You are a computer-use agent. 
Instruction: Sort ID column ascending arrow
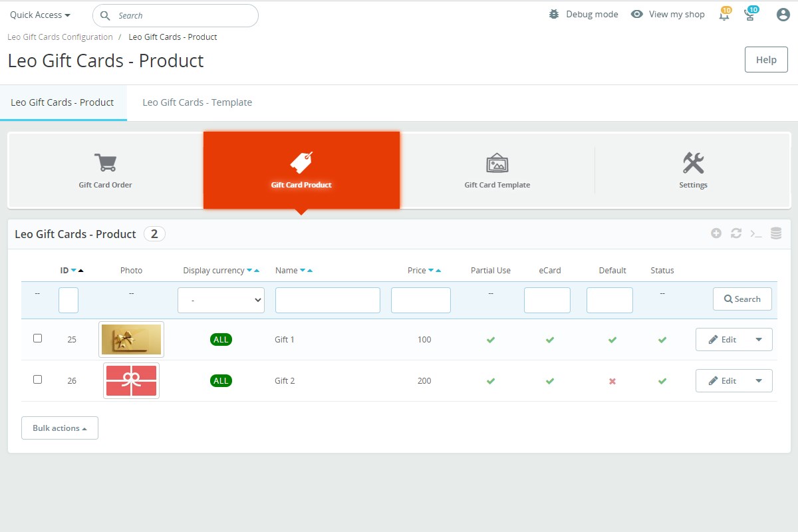[81, 271]
